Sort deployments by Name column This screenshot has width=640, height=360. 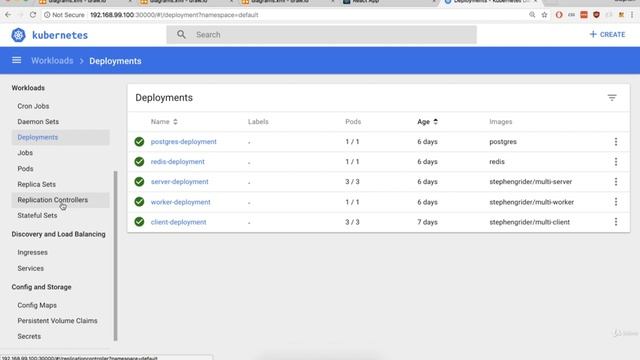[164, 122]
